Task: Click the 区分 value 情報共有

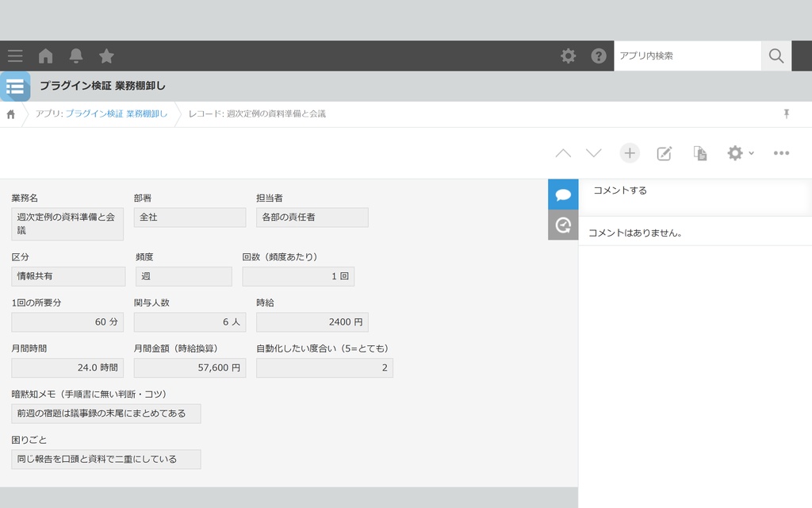Action: (68, 276)
